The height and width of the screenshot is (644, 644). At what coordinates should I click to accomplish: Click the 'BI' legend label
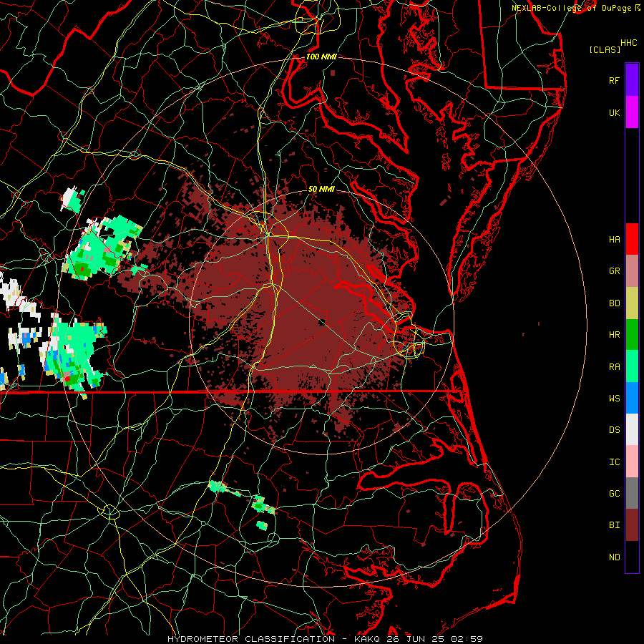(x=614, y=525)
